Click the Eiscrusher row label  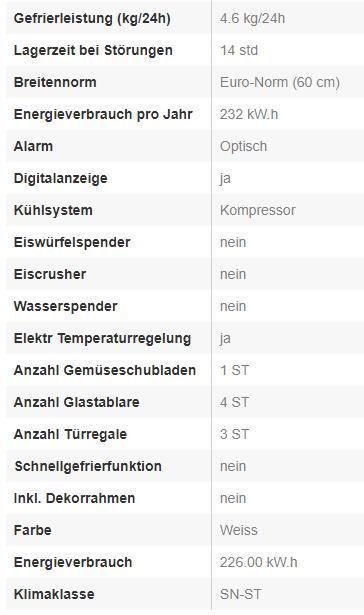tap(50, 274)
